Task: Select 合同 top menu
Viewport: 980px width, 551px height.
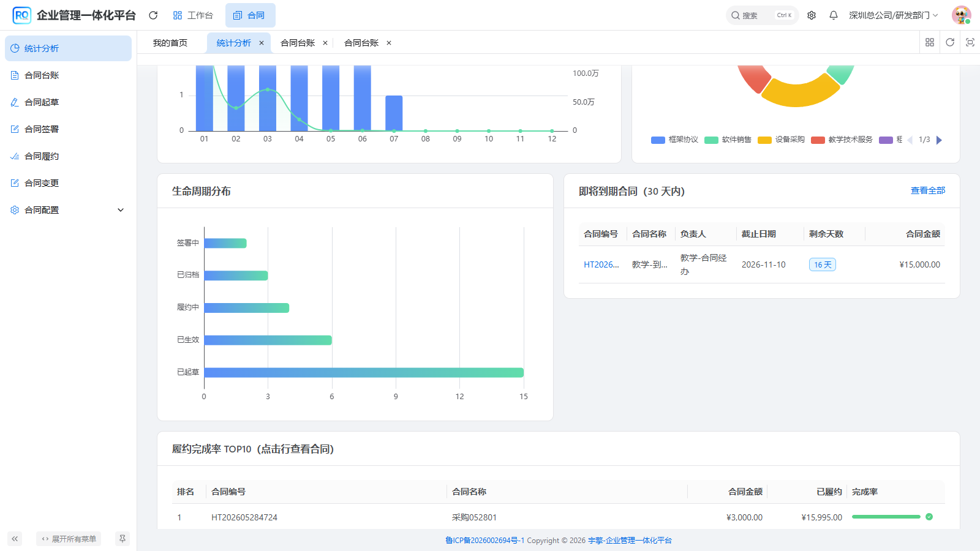Action: pyautogui.click(x=250, y=15)
